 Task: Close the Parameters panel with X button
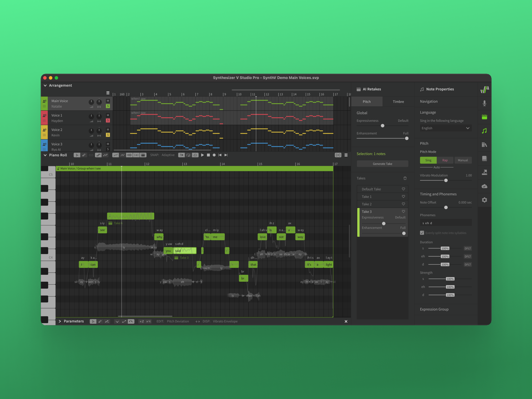click(x=346, y=321)
